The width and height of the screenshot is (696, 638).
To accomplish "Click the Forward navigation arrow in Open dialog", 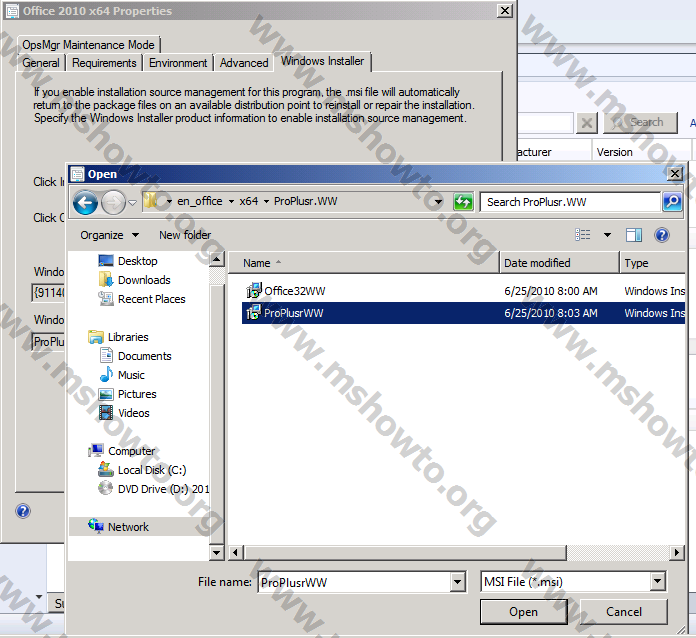I will pos(113,203).
